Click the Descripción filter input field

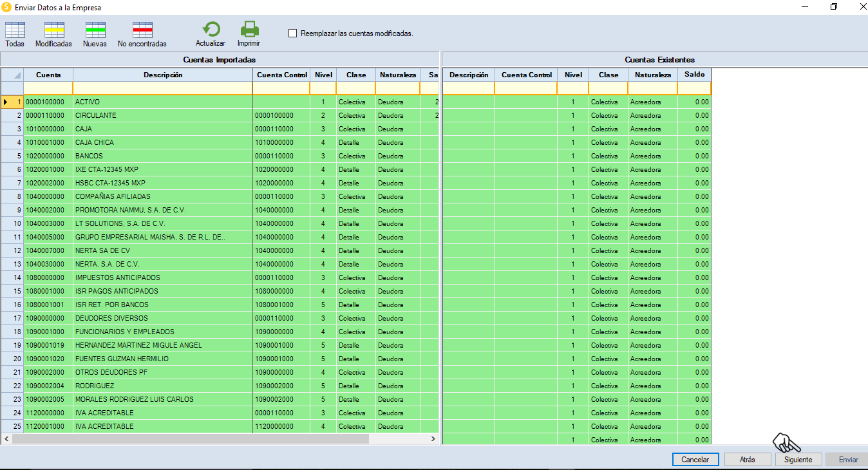(x=163, y=88)
